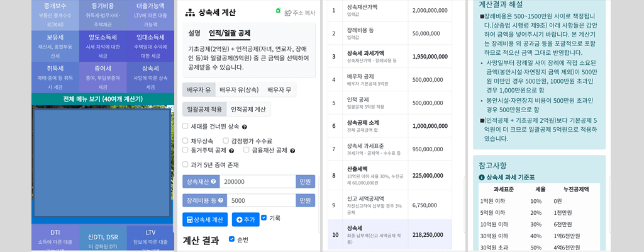Open 전체 메뉴 보기 (40여개 계산기)

[x=103, y=99]
